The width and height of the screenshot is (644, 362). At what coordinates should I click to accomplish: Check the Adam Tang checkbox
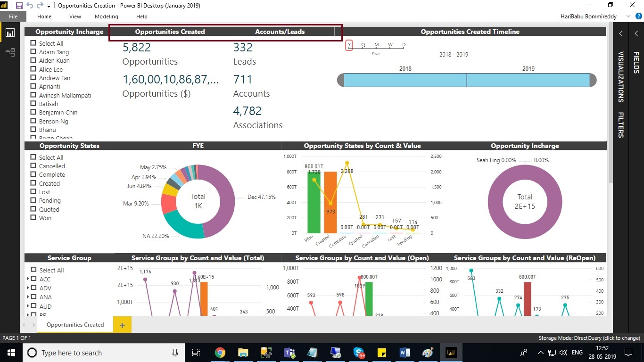point(33,52)
